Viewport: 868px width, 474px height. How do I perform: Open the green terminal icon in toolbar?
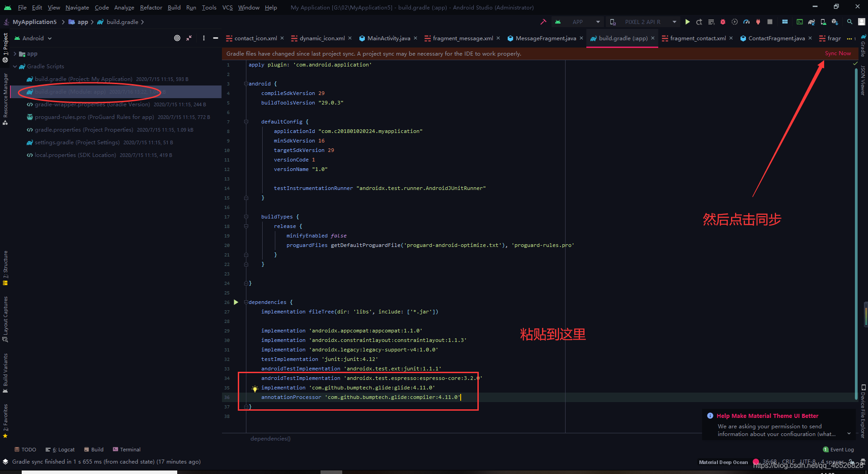[800, 22]
